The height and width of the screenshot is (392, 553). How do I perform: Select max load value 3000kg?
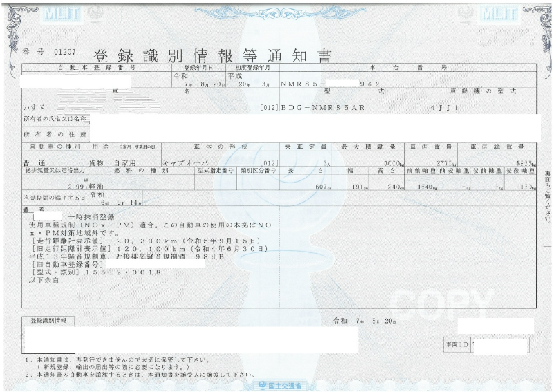[393, 163]
